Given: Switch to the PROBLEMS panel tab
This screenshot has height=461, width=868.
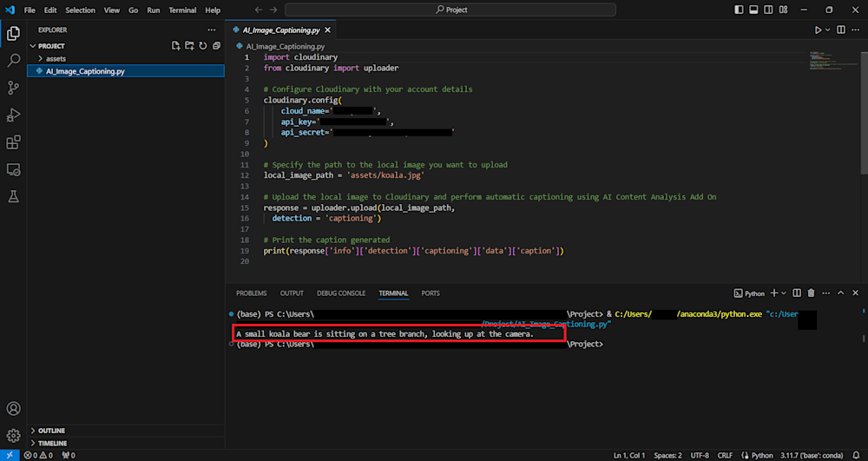Looking at the screenshot, I should 252,293.
